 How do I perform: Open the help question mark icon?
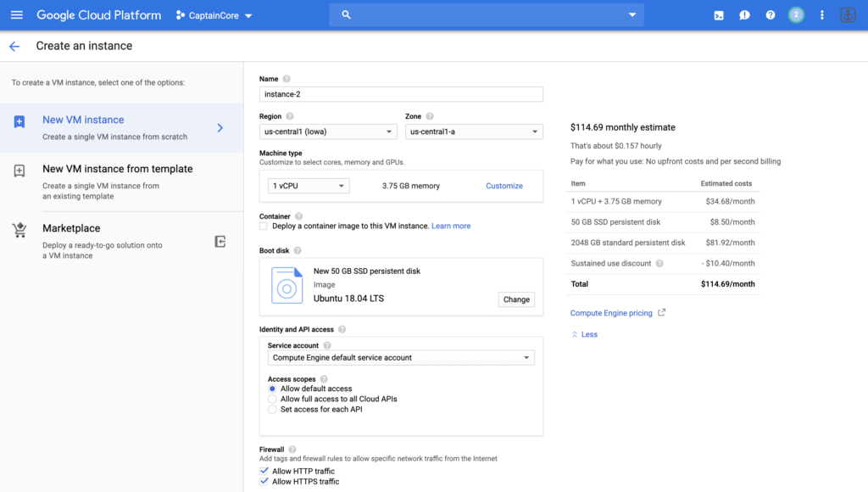(771, 15)
